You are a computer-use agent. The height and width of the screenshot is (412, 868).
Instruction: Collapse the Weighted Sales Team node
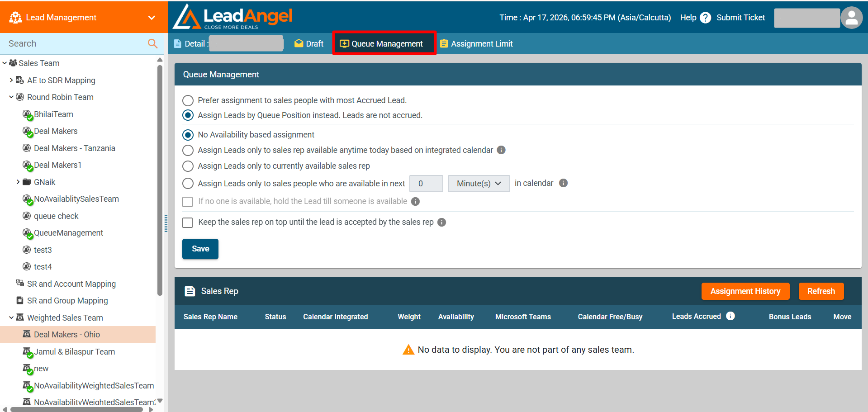coord(11,317)
